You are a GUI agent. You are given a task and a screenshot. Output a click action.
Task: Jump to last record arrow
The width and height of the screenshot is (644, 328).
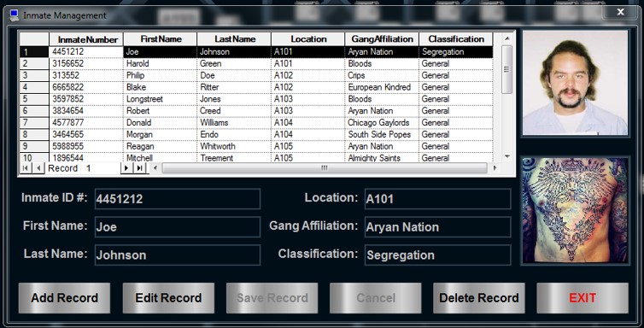tap(139, 168)
